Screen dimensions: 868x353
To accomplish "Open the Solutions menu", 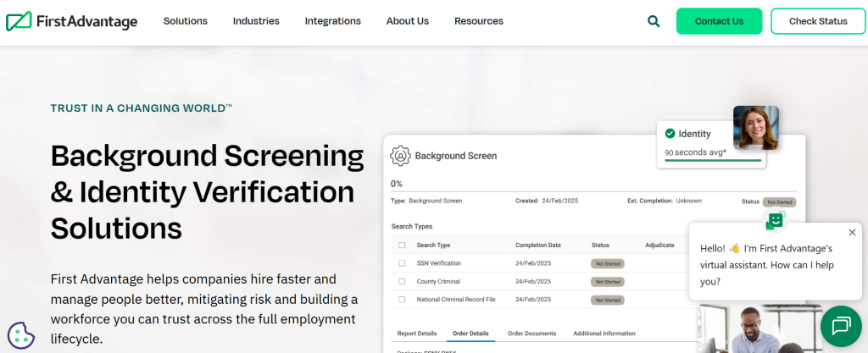I will coord(186,21).
